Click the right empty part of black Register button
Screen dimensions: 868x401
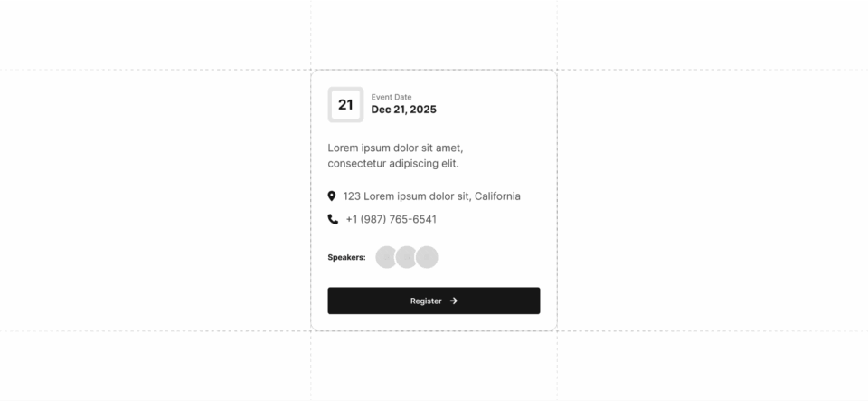[x=500, y=301]
